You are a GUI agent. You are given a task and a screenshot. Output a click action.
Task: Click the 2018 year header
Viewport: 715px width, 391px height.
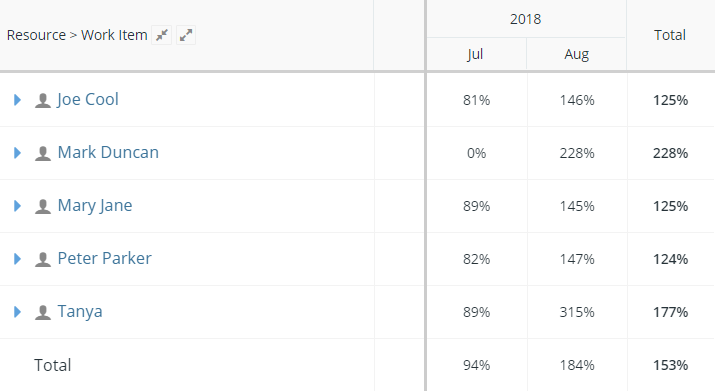pyautogui.click(x=525, y=19)
